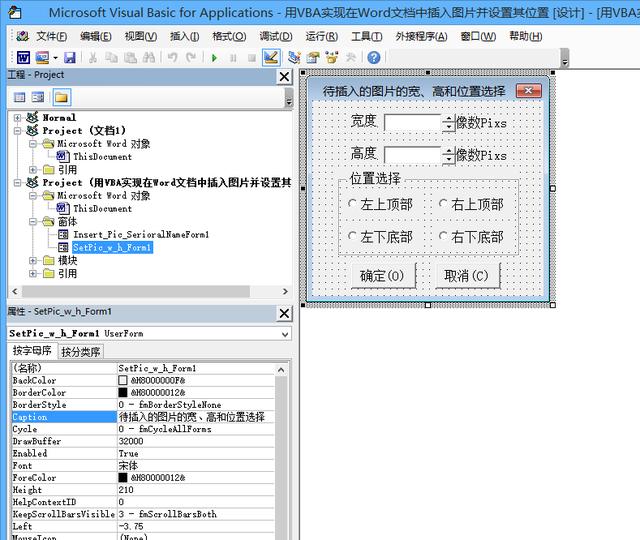Open Properties Window toolbar icon
This screenshot has width=640, height=540.
pyautogui.click(x=313, y=58)
